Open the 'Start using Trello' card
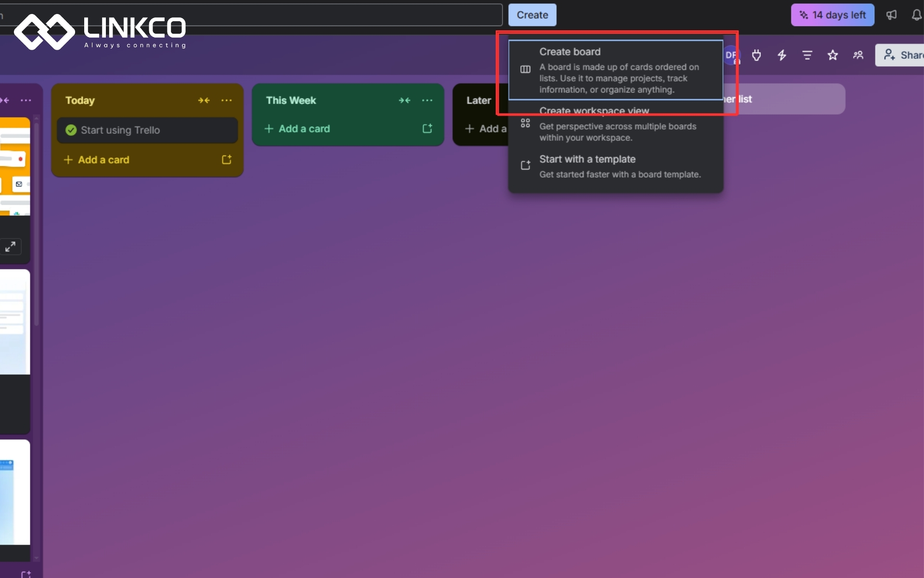924x578 pixels. (147, 130)
